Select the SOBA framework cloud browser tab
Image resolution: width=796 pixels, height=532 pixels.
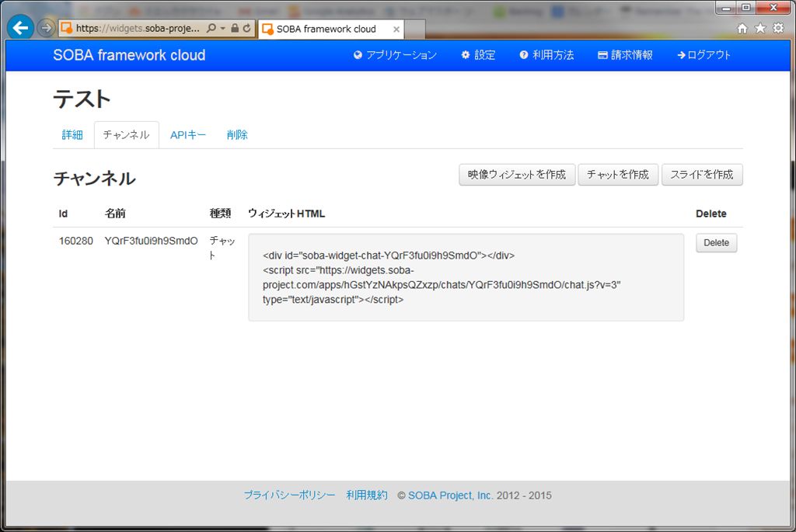tap(331, 29)
